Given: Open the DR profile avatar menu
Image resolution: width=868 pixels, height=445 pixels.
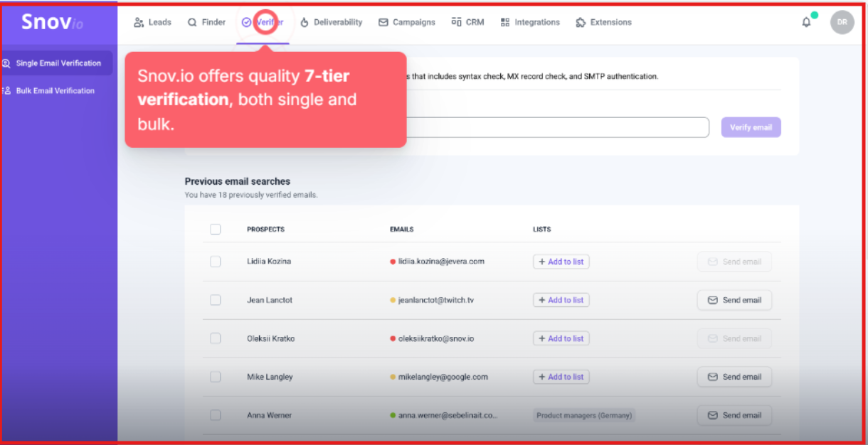Looking at the screenshot, I should pos(842,22).
